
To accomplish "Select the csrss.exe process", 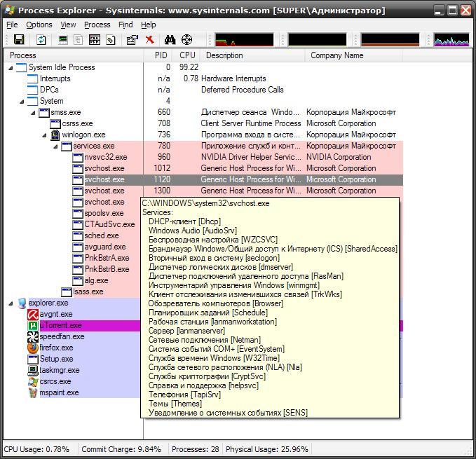I will tap(203, 123).
